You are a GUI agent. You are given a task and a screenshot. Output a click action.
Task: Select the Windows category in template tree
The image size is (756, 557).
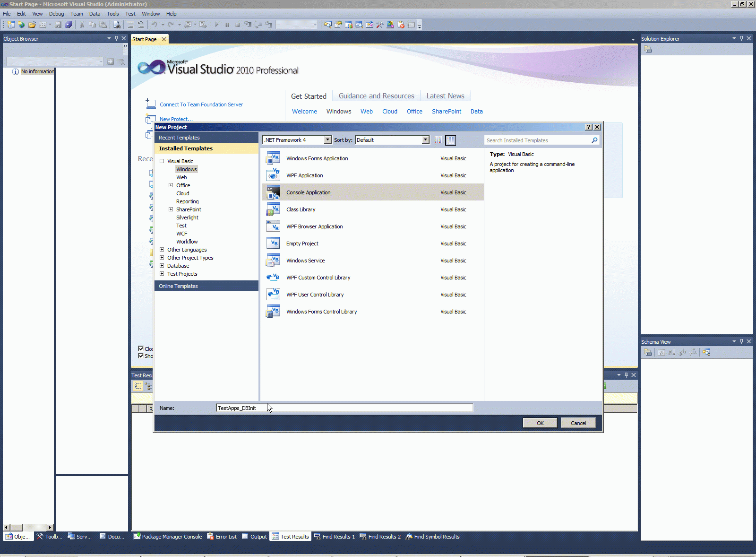point(187,169)
